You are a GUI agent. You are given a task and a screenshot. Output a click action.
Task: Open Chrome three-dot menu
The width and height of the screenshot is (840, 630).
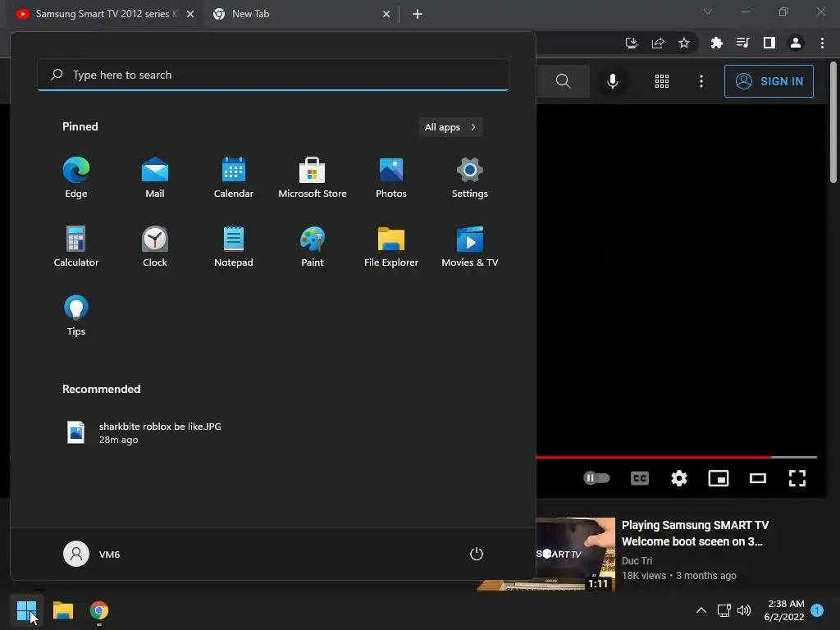pos(822,43)
